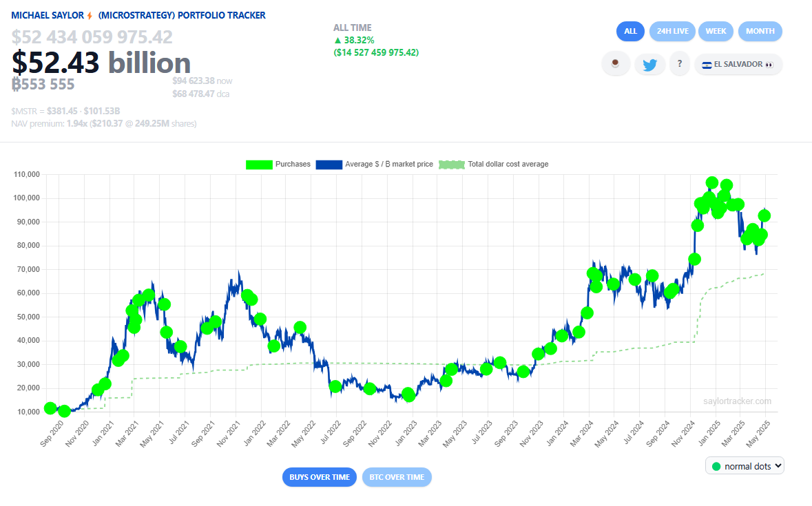Click the coffee cup donate icon

(x=616, y=64)
